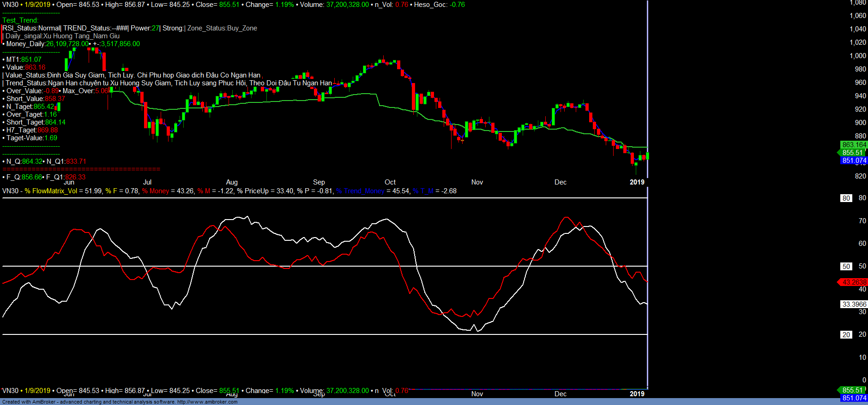The width and height of the screenshot is (868, 405).
Task: Select the boxed 80 level label
Action: point(846,198)
